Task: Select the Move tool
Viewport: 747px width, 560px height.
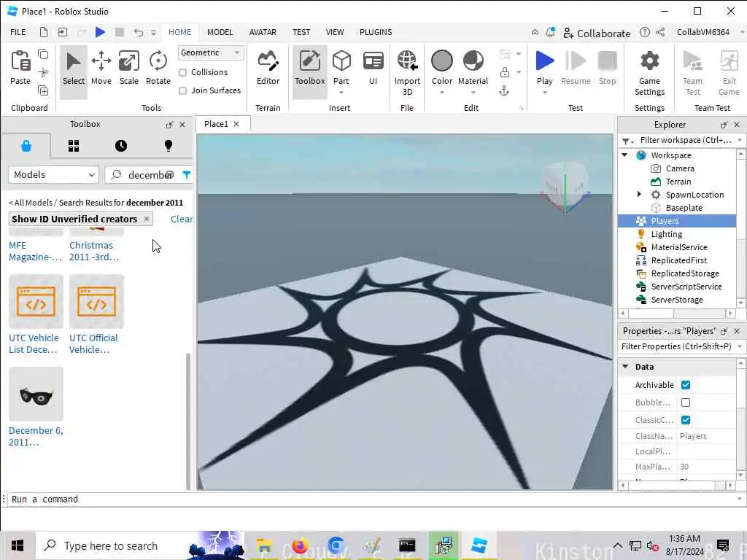Action: tap(101, 68)
